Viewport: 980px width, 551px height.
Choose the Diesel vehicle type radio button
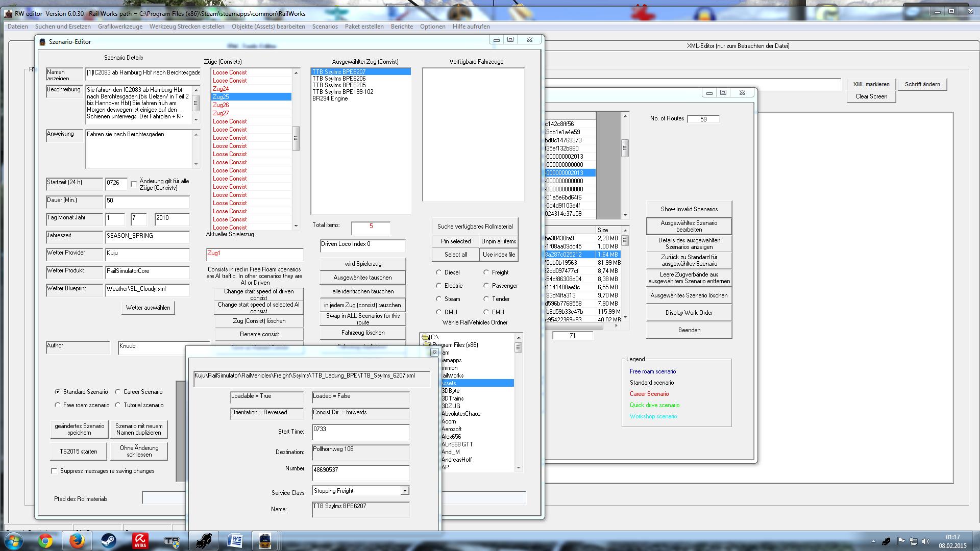(x=439, y=272)
